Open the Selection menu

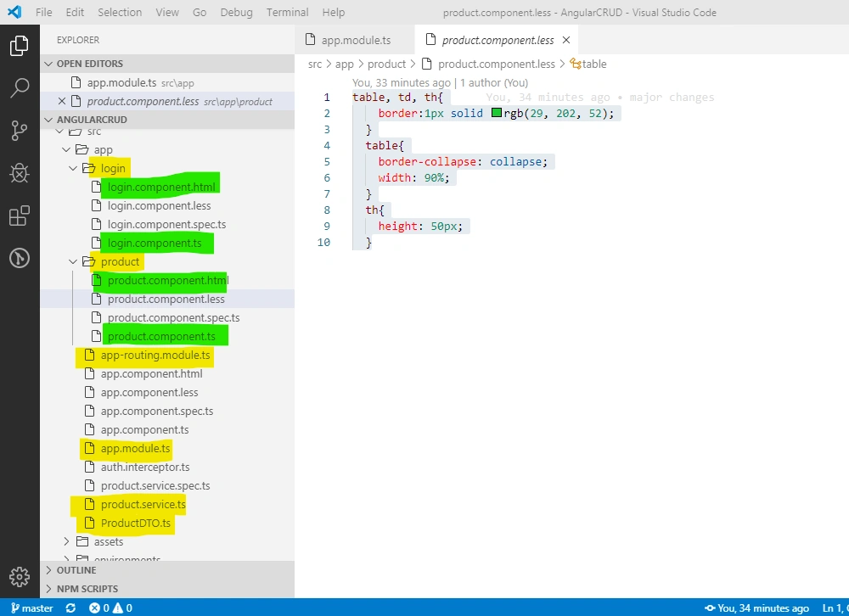(120, 12)
